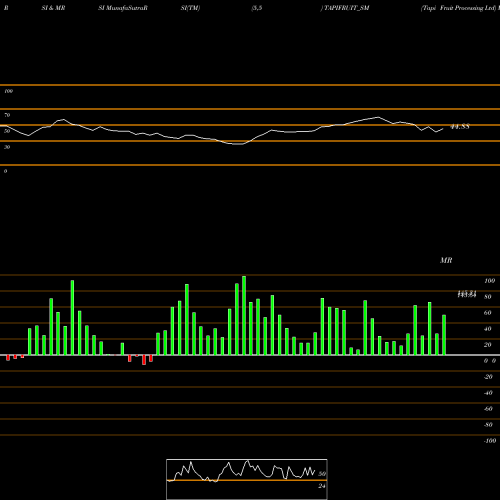This screenshot has height=500, width=500.
Task: Click the "24" label in the mini chart
Action: 322,486
